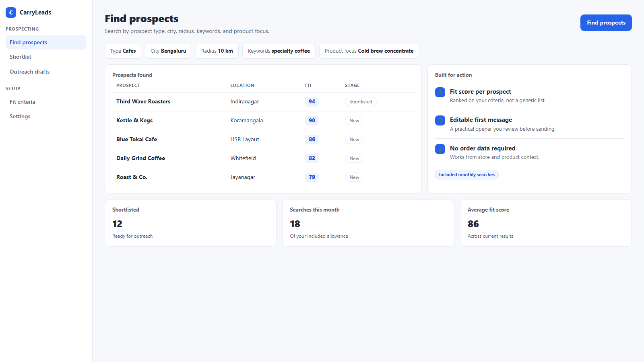The image size is (644, 362).
Task: Click New stage tag for Kettle & Kegs
Action: coord(354,121)
